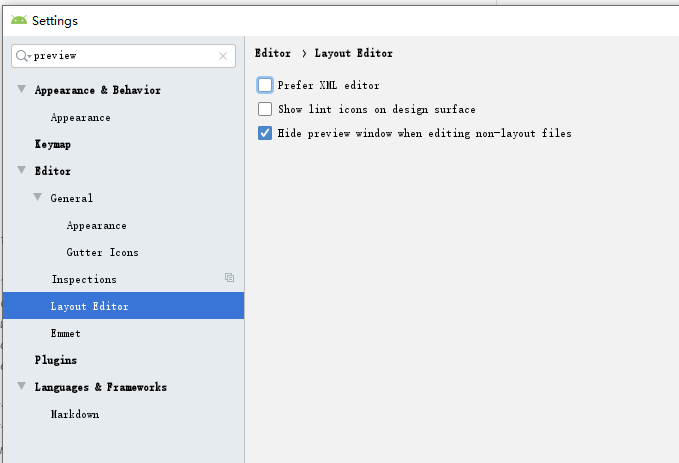
Task: Collapse the Editor tree section
Action: point(21,170)
